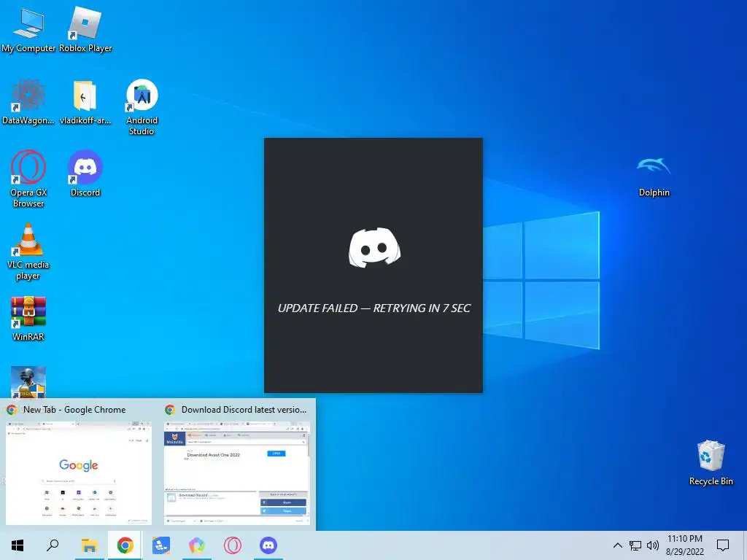
Task: Click the Update Failed retrying message
Action: (x=374, y=308)
